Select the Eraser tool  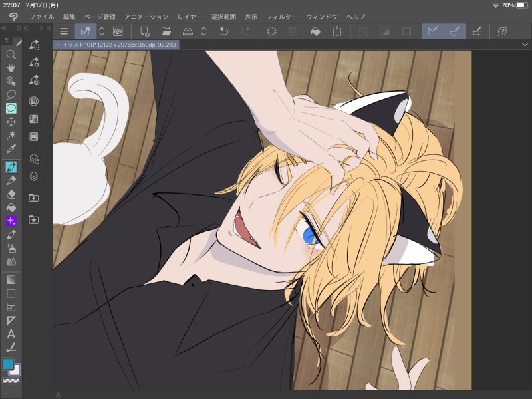point(11,194)
